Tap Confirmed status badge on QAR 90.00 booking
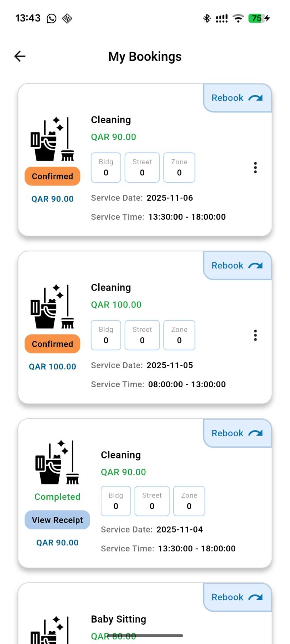 pos(52,176)
